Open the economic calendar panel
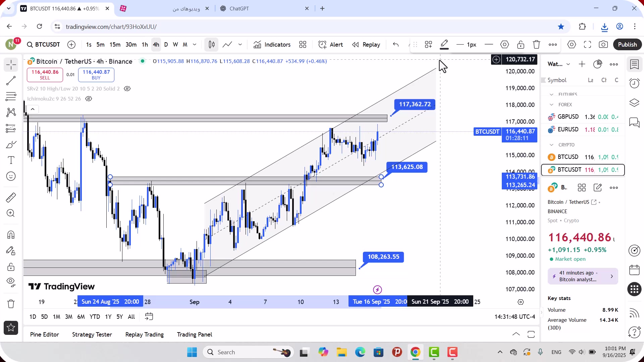This screenshot has height=362, width=644. pos(634,270)
